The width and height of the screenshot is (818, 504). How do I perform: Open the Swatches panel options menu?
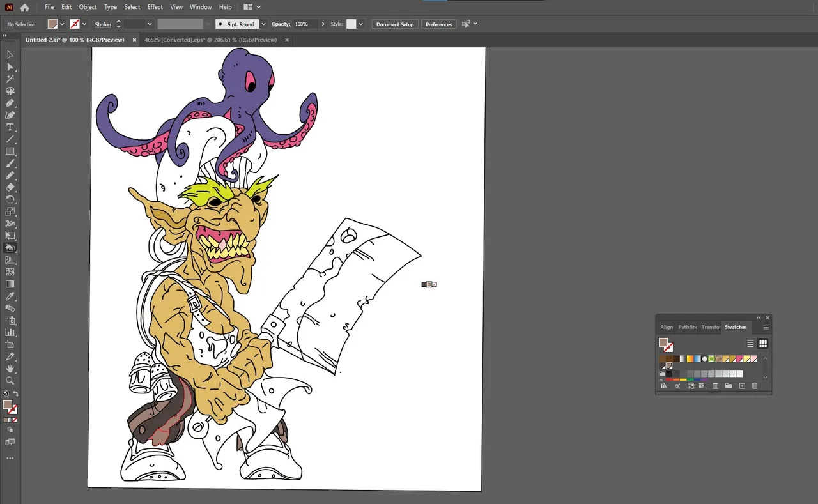click(x=766, y=327)
